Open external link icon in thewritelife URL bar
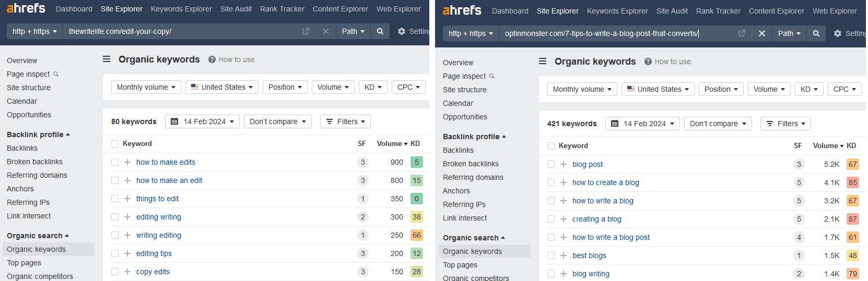 [x=306, y=31]
